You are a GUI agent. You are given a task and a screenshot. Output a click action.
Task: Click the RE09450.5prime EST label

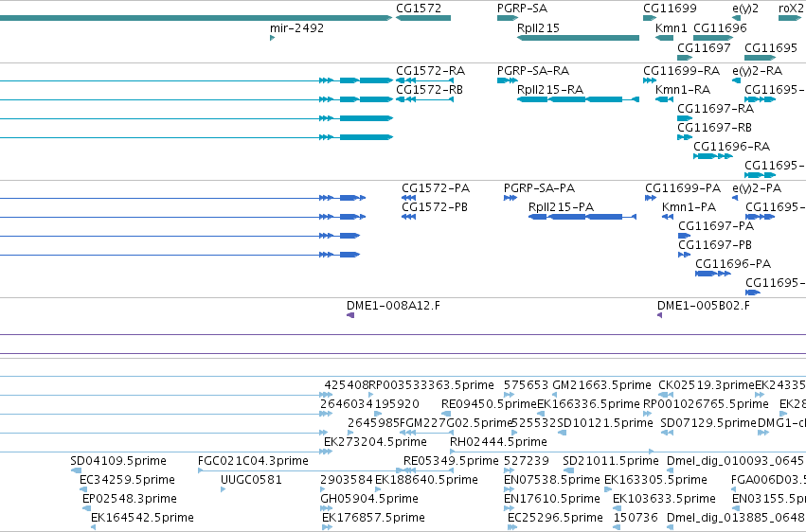[x=489, y=404]
